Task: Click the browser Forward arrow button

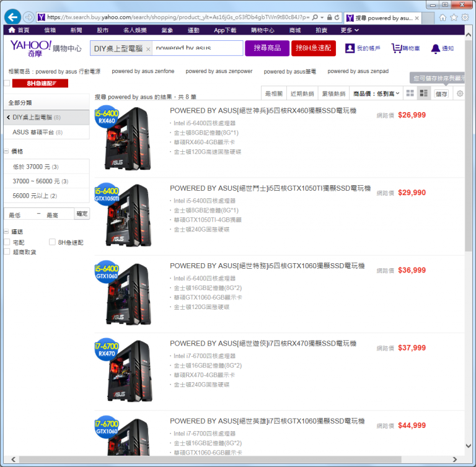Action: tap(29, 17)
